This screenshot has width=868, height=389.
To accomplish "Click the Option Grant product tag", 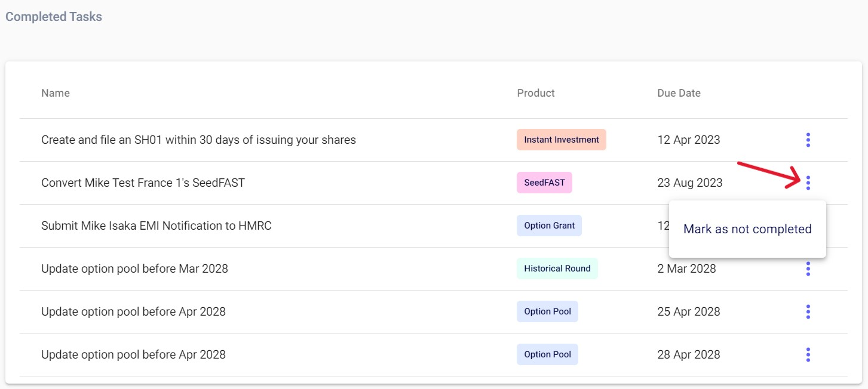I will [x=549, y=226].
